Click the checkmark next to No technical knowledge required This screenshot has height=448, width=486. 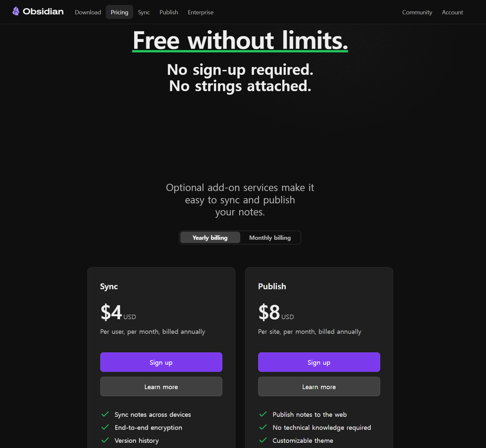263,427
